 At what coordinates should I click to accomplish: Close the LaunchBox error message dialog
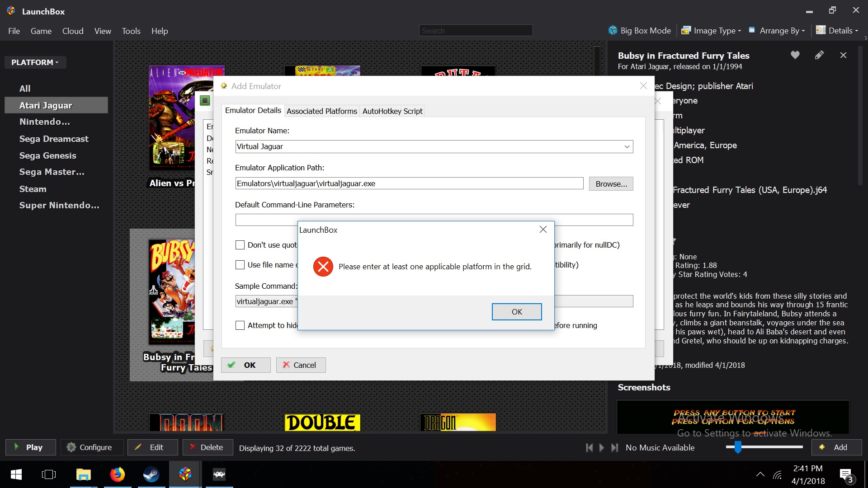[x=543, y=230]
